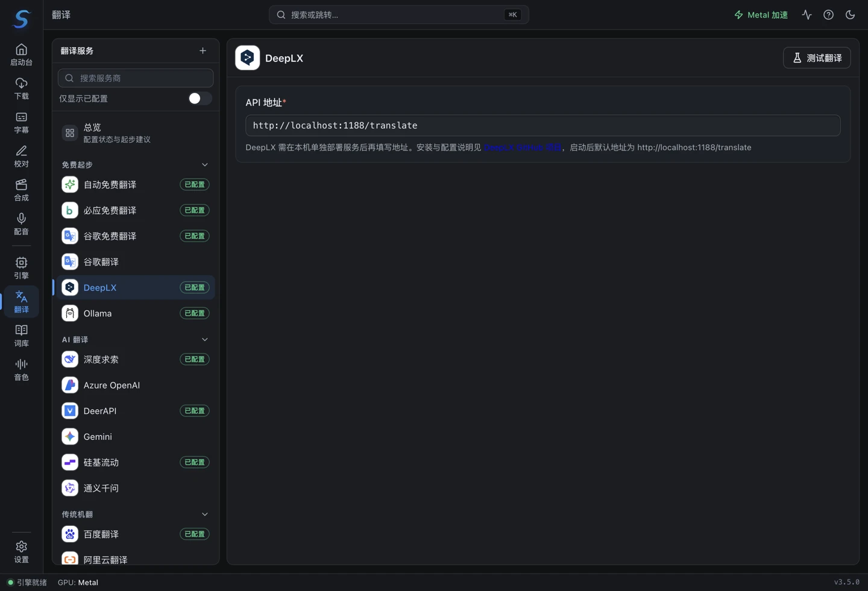The image size is (868, 591).
Task: Click the GPU: Metal status text
Action: (x=78, y=583)
